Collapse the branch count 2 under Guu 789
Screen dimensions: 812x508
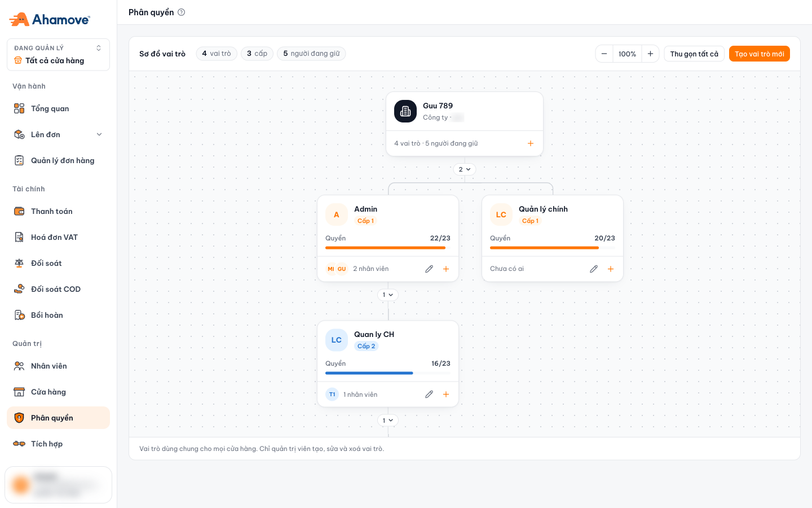465,169
